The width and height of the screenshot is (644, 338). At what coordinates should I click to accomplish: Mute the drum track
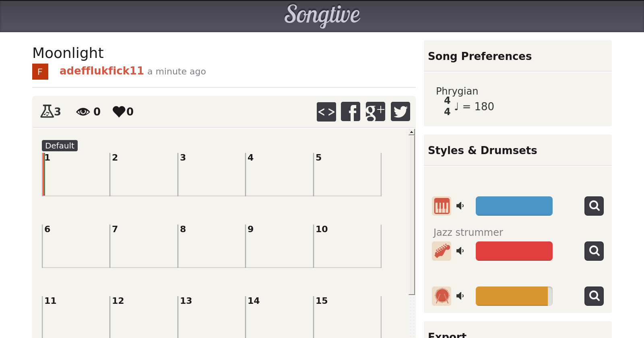pyautogui.click(x=460, y=296)
